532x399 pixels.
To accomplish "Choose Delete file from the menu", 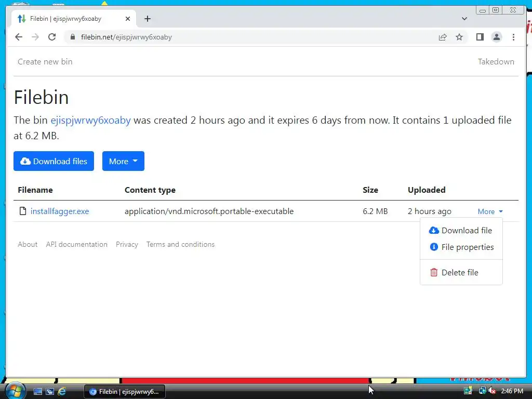I will (x=461, y=272).
